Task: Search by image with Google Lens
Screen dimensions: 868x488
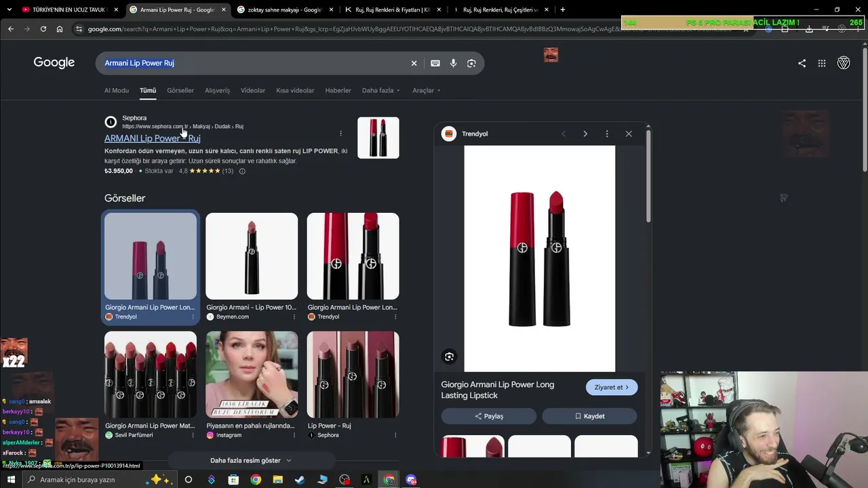Action: click(471, 63)
